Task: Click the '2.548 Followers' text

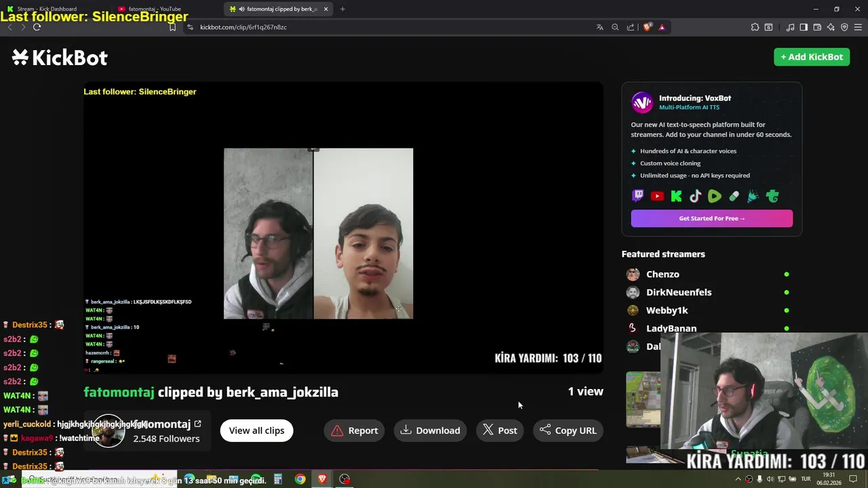Action: coord(166,439)
